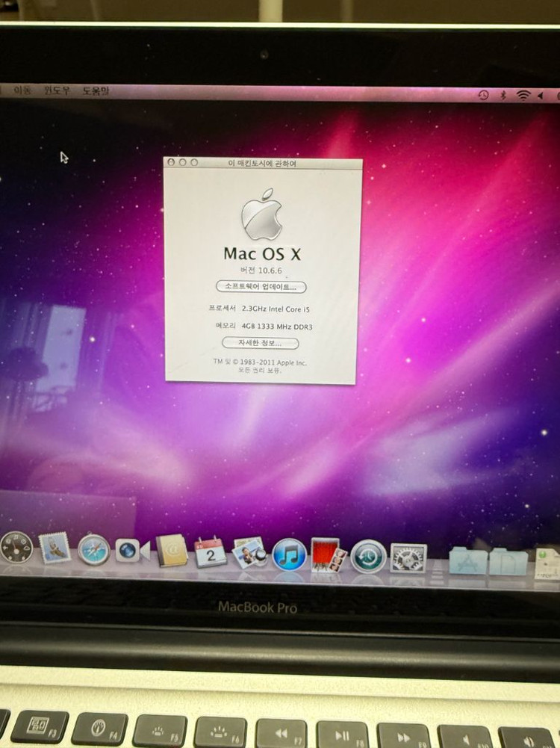
Task: Open the 윈도우 menu
Action: [57, 90]
